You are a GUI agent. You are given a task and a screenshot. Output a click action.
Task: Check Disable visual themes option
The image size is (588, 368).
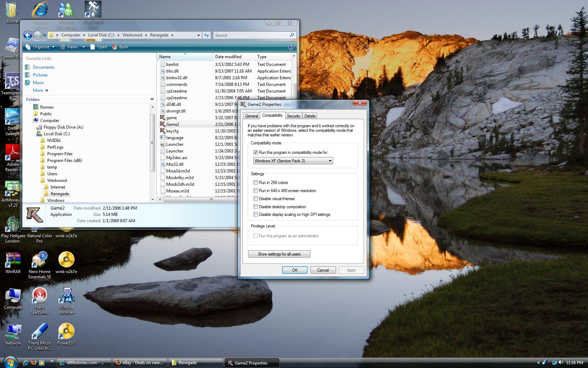click(x=255, y=199)
